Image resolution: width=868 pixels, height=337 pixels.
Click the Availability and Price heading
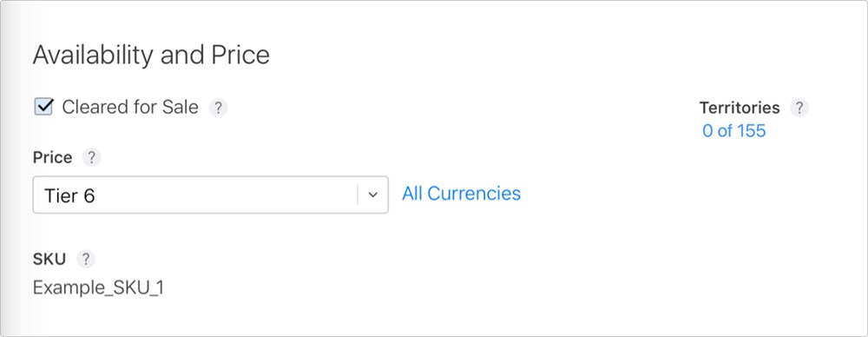click(151, 56)
